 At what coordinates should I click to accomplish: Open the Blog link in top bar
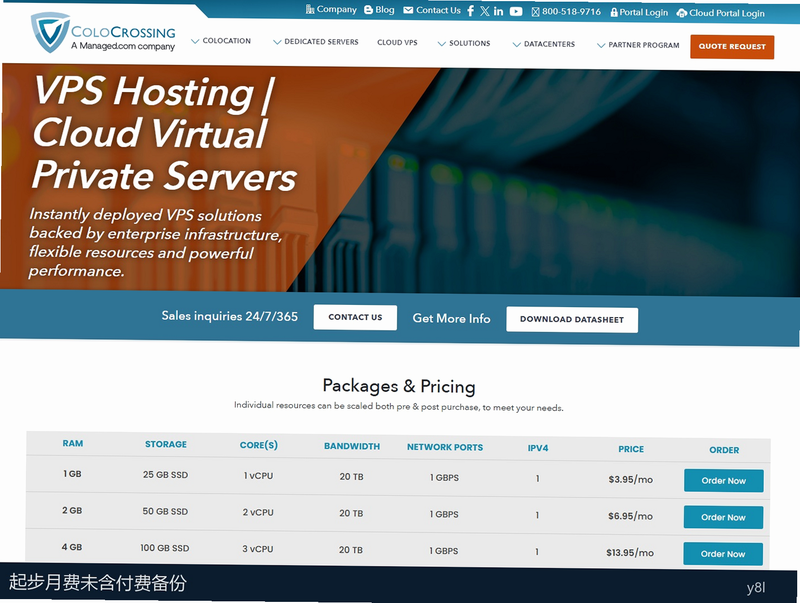[x=385, y=10]
